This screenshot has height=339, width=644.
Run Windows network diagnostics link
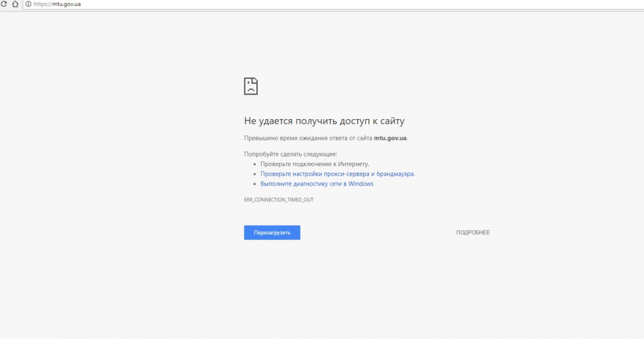click(317, 184)
